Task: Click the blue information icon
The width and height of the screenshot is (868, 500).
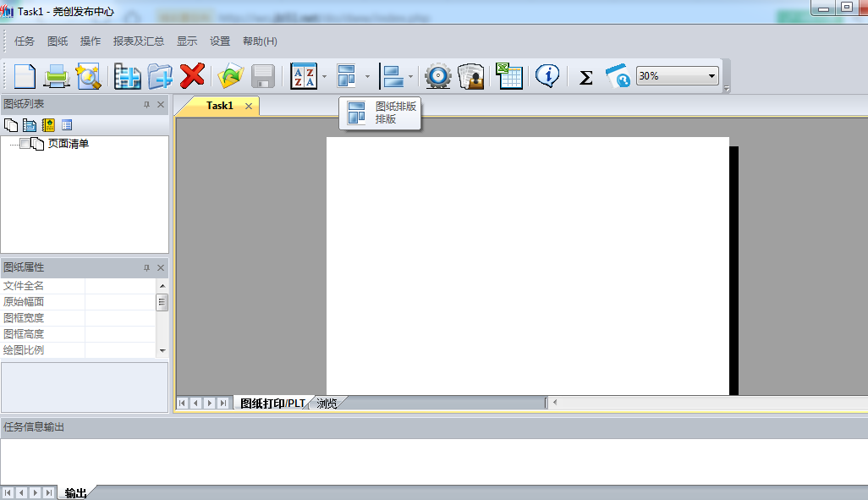Action: click(x=547, y=76)
